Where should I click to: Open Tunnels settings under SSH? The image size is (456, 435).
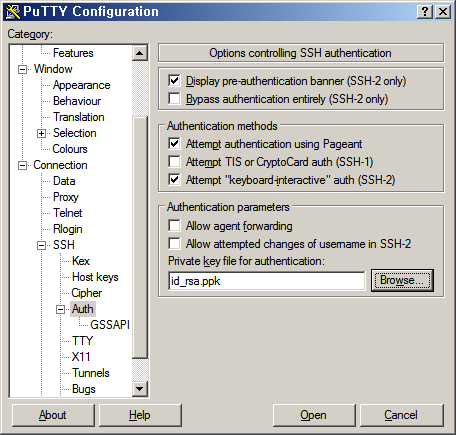click(x=91, y=373)
